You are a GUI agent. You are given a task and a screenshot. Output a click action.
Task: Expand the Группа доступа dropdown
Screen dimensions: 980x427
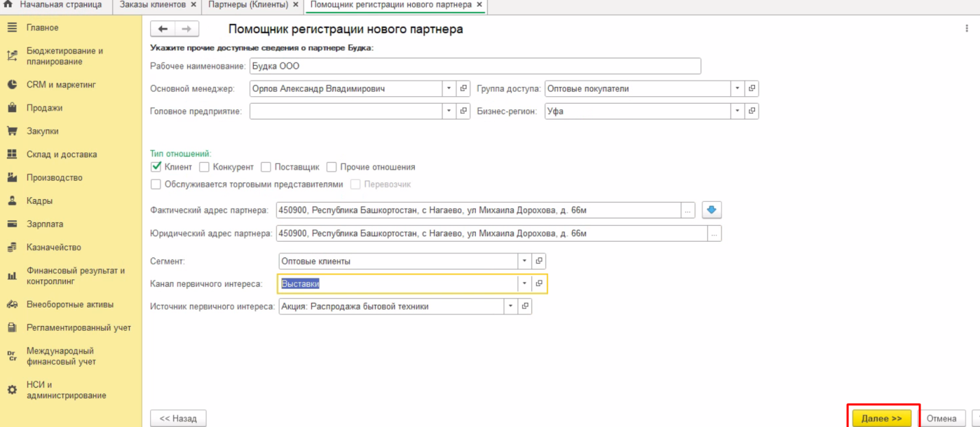point(737,89)
